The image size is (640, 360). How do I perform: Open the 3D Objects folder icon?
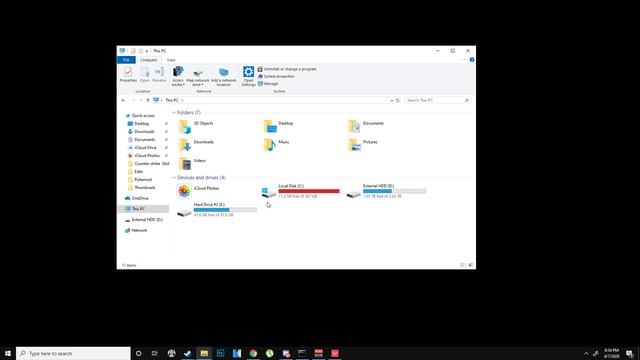pos(184,127)
